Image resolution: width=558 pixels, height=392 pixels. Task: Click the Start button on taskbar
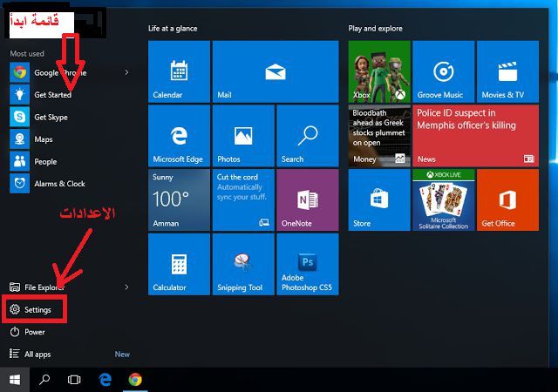point(15,380)
